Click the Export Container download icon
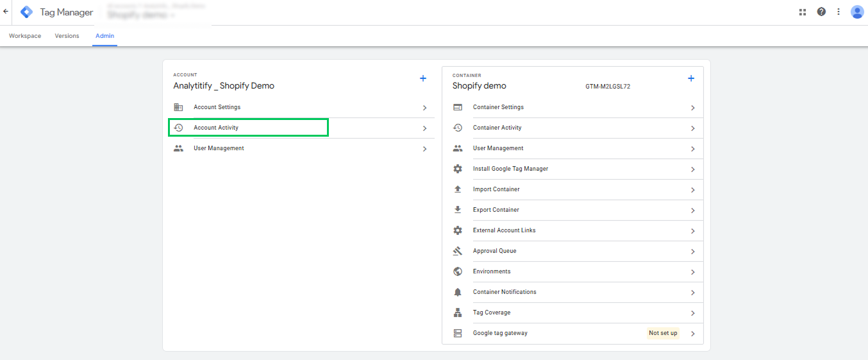Image resolution: width=868 pixels, height=360 pixels. coord(458,210)
